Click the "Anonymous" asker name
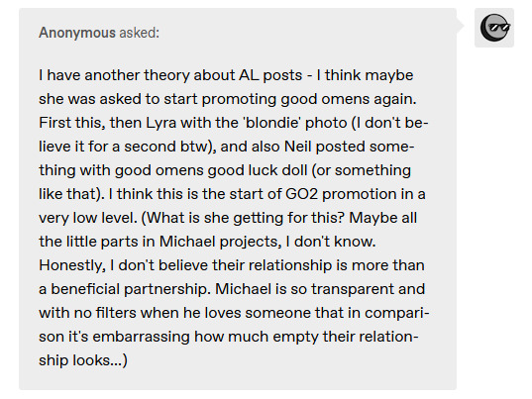 click(77, 33)
